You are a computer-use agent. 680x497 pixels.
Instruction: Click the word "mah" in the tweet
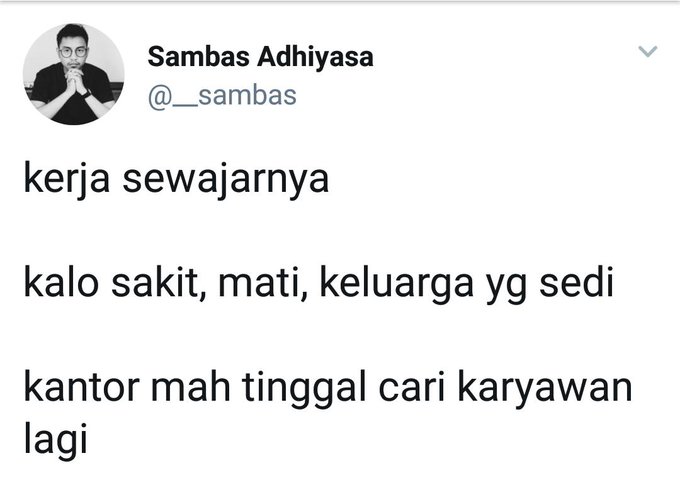tap(191, 387)
